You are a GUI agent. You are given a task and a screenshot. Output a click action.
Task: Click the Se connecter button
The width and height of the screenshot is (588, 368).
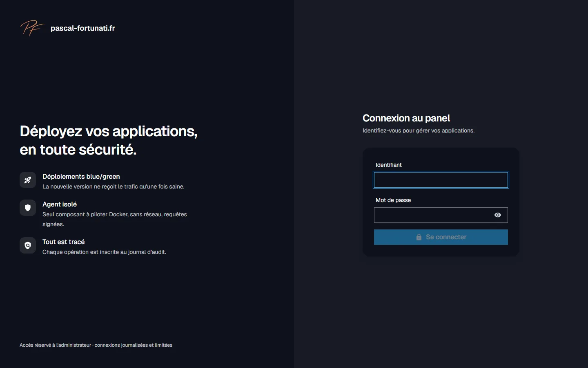441,237
